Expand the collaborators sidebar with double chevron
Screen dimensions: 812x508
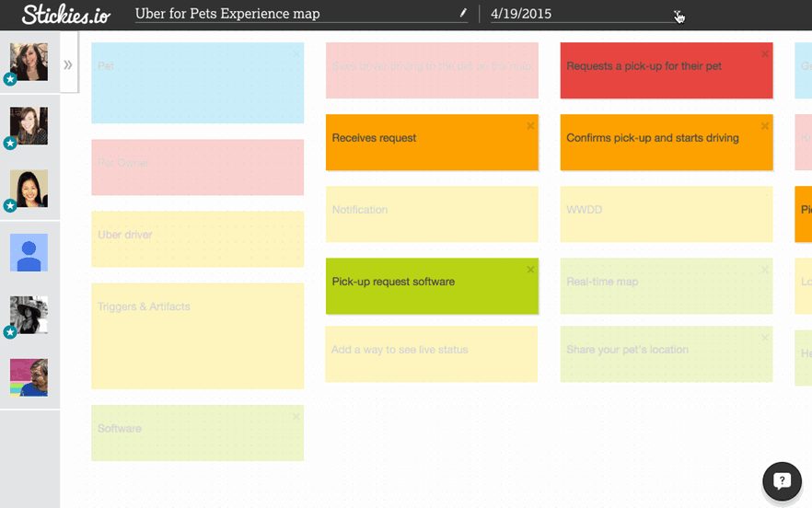tap(68, 65)
